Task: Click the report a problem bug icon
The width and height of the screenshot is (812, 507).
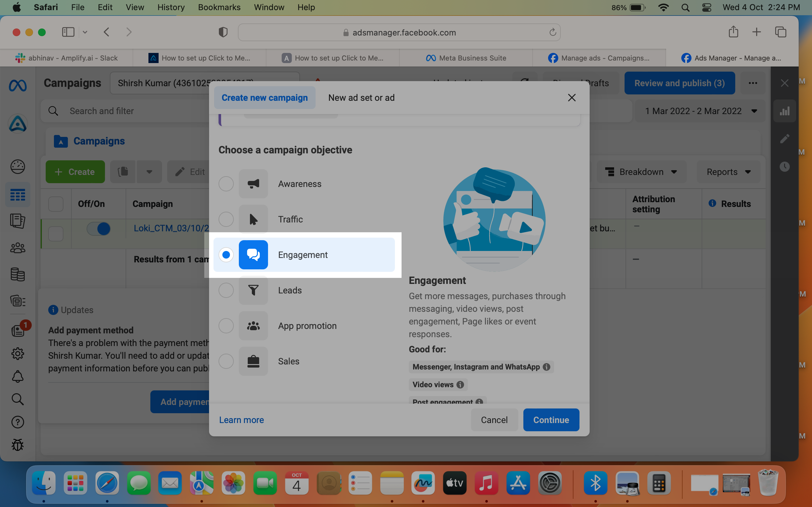Action: [17, 445]
